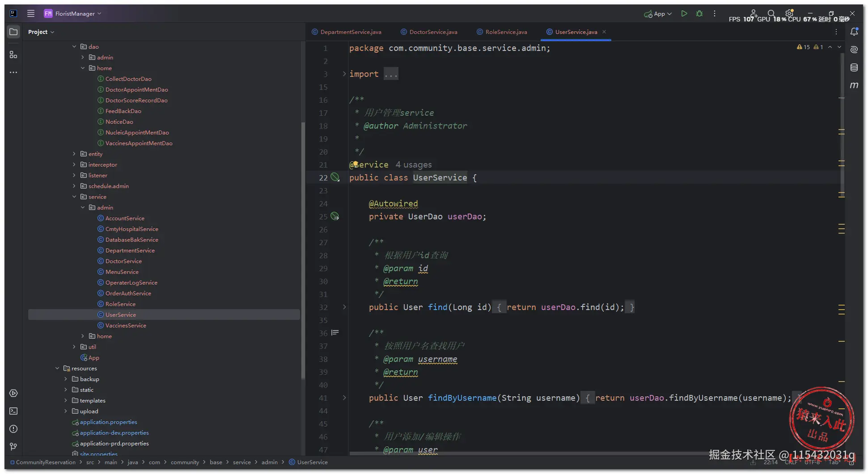Click the UserService breadcrumb
The height and width of the screenshot is (474, 868).
(309, 462)
